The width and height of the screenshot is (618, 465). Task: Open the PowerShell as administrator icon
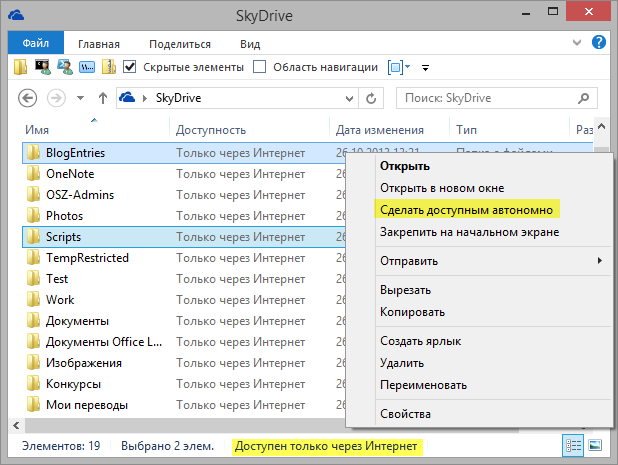pos(65,67)
